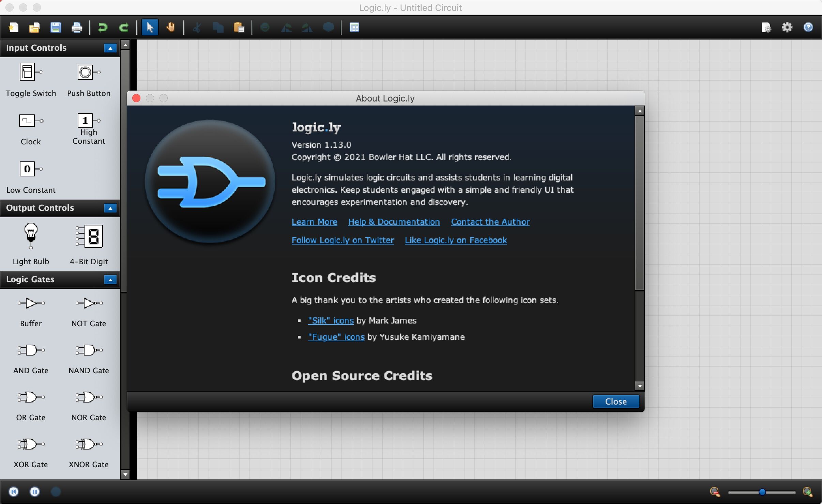Viewport: 822px width, 504px height.
Task: Click the sidebar scroll down arrow
Action: pyautogui.click(x=125, y=474)
